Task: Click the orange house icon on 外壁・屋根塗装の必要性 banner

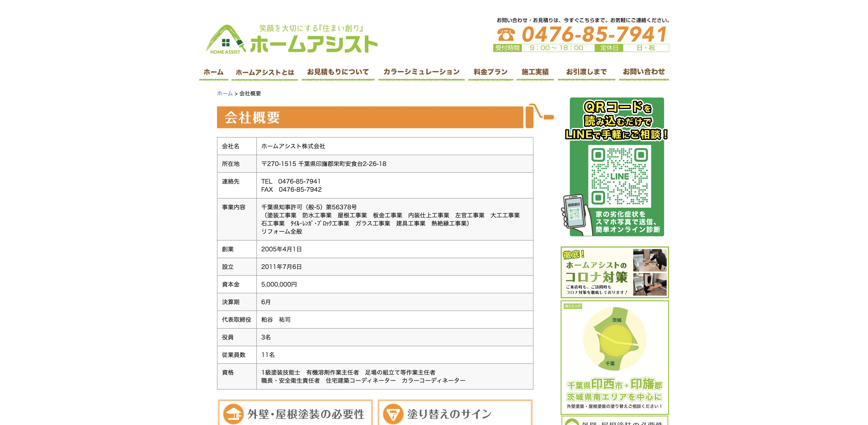Action: click(233, 414)
